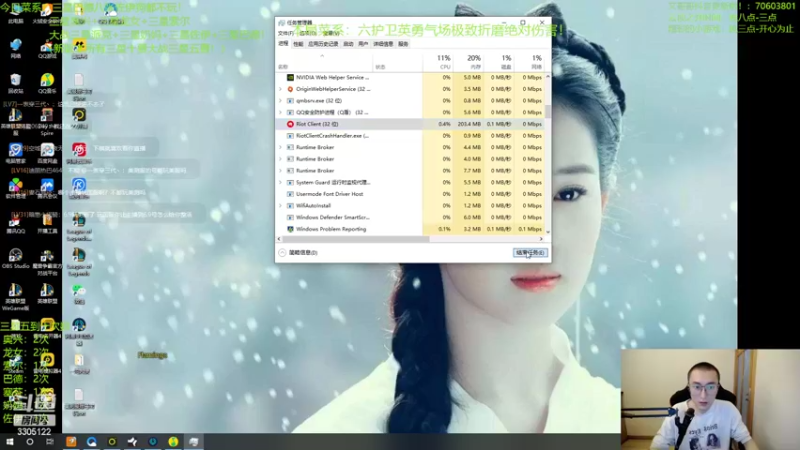800x450 pixels.
Task: Launch 腾讯会议 desktop icon
Action: [47, 188]
